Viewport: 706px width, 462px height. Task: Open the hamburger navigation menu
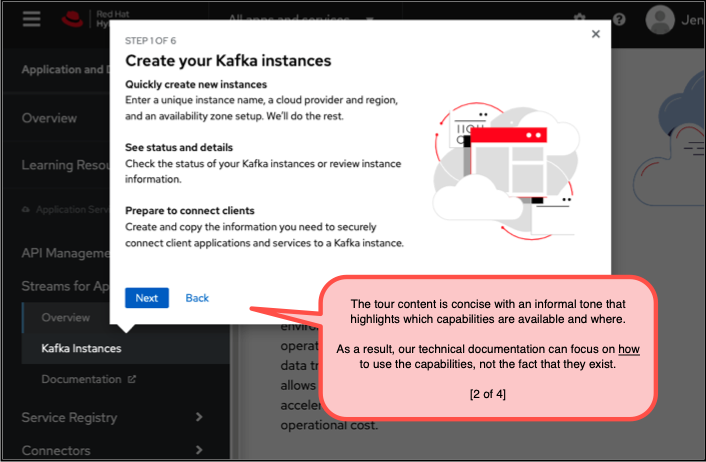[x=32, y=18]
